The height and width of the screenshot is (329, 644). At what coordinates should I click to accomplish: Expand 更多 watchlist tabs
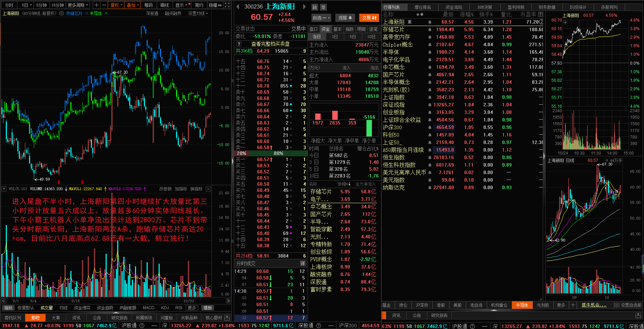tap(561, 305)
